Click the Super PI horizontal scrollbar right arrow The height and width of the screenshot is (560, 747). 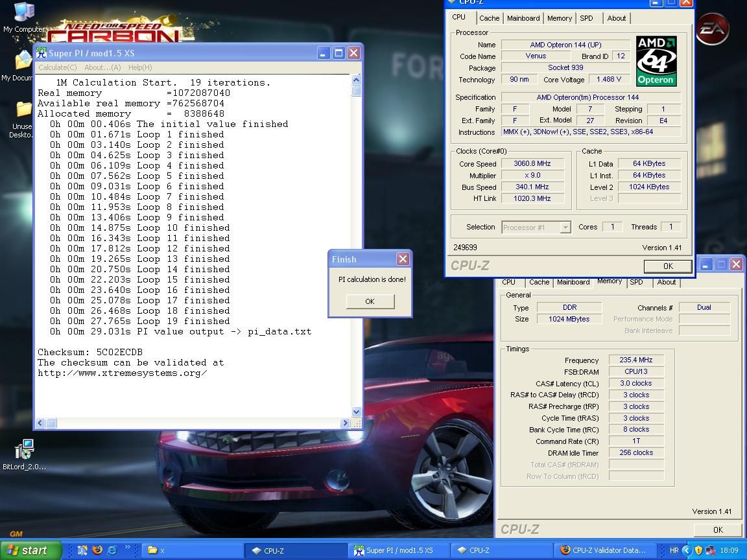pos(346,423)
